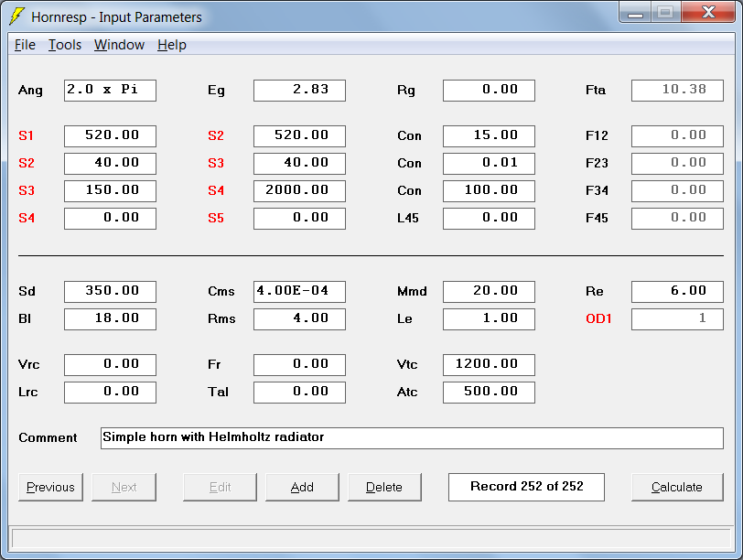This screenshot has width=743, height=560.
Task: Click the F12 field
Action: point(677,136)
